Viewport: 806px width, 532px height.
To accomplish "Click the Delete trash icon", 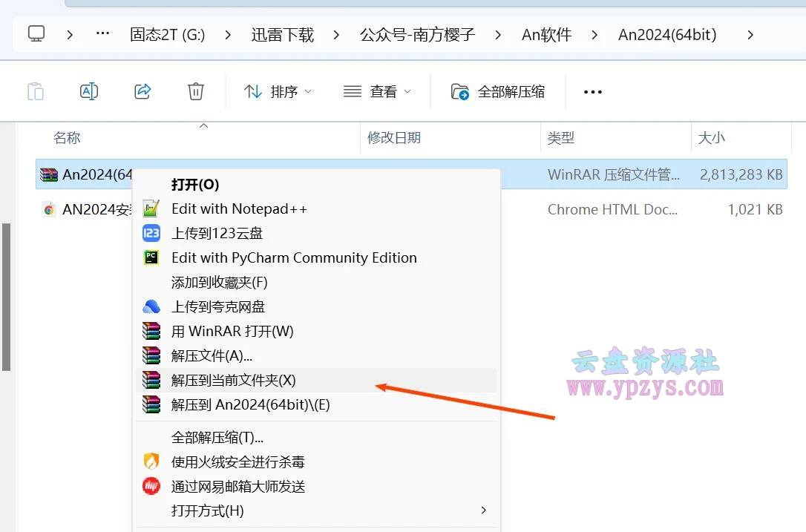I will click(x=195, y=91).
